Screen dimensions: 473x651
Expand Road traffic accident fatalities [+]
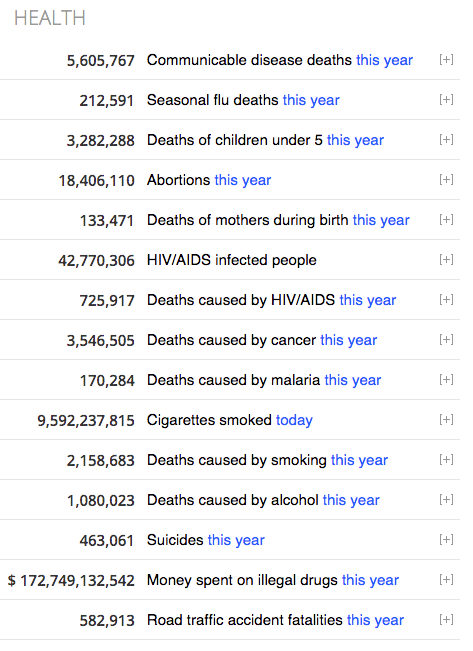(x=446, y=620)
